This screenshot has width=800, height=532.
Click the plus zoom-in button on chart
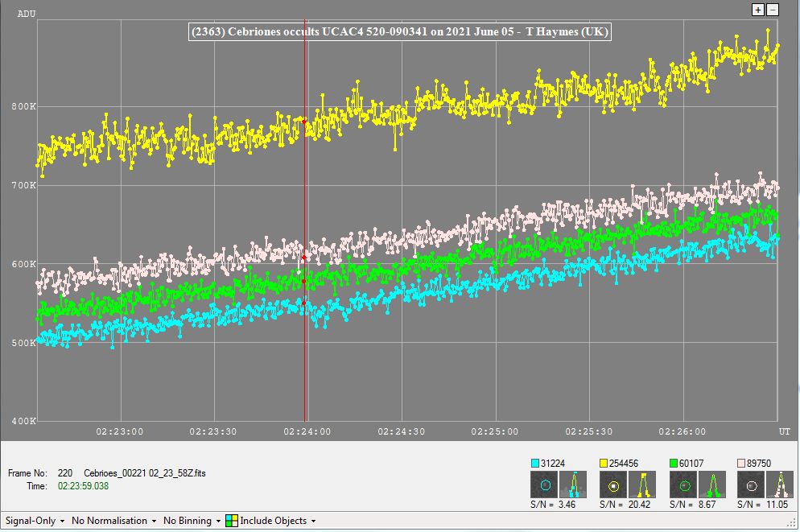pos(757,10)
